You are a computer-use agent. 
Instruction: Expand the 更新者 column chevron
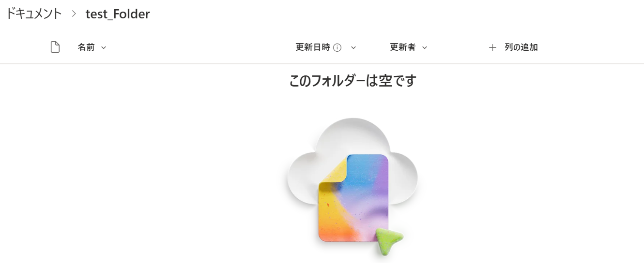tap(425, 47)
